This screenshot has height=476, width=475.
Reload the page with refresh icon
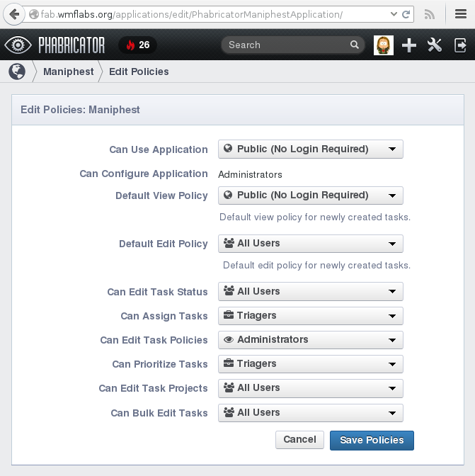406,14
